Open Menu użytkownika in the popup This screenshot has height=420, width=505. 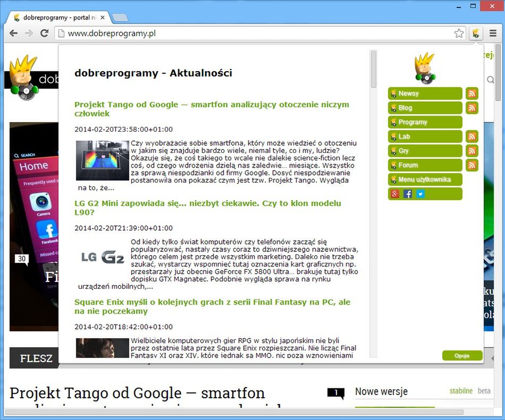[425, 179]
